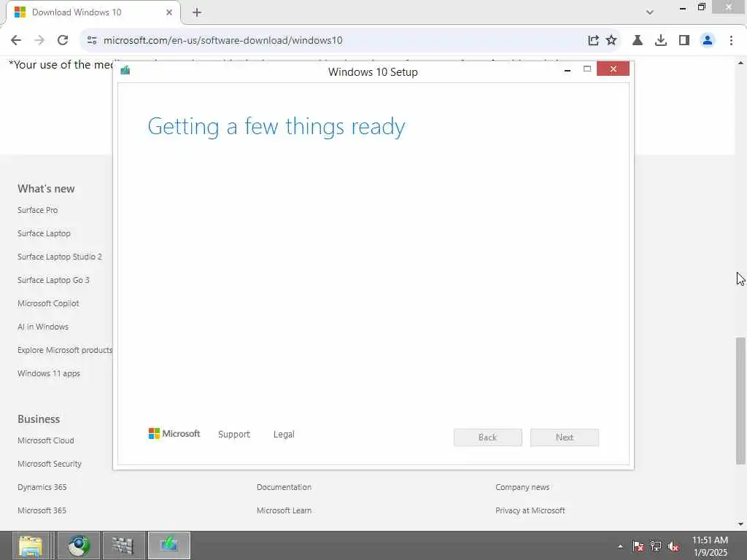The image size is (747, 560).
Task: Toggle the browser side panel
Action: tap(684, 41)
